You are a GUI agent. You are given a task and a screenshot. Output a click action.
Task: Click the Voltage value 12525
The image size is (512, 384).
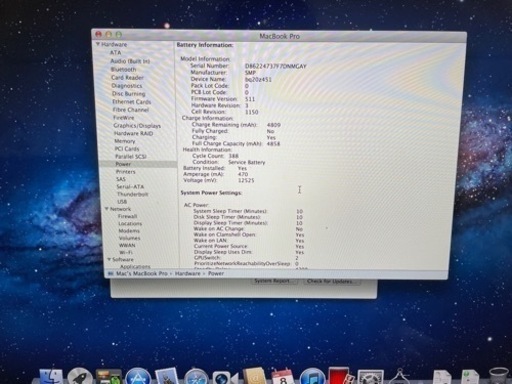[x=246, y=180]
